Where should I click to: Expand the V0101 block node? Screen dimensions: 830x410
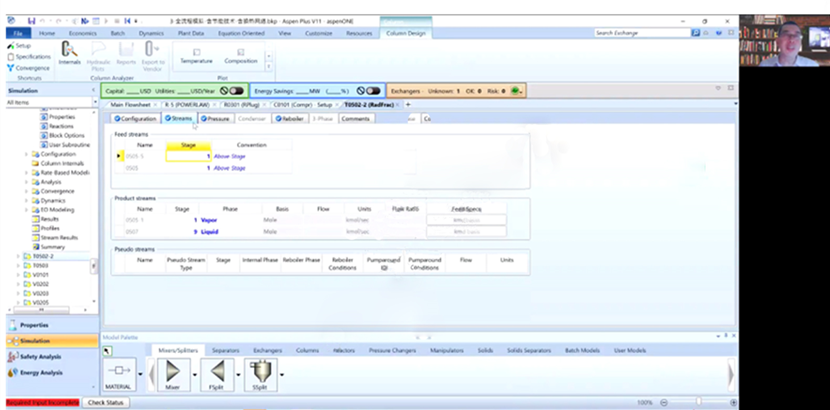(x=19, y=275)
